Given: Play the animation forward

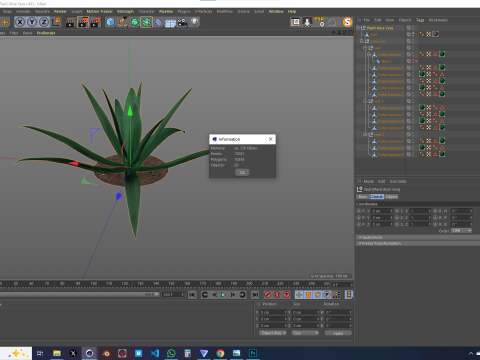Looking at the screenshot, I should coord(223,295).
